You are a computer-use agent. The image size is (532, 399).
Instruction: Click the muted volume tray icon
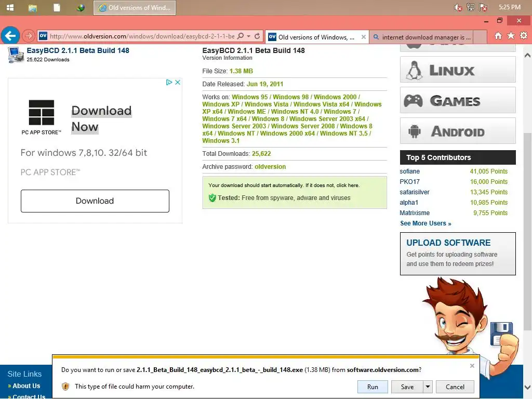point(458,7)
